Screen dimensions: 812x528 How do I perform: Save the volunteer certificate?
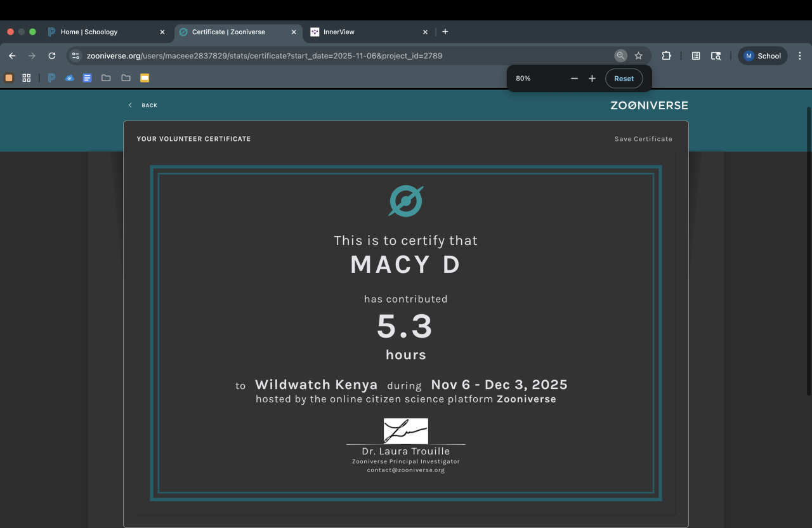click(x=643, y=139)
